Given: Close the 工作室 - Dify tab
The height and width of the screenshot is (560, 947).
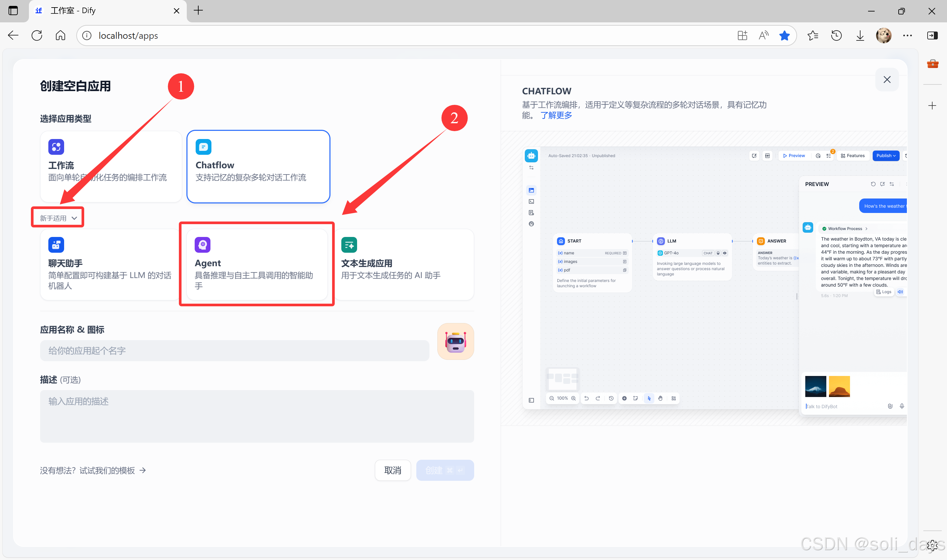Looking at the screenshot, I should [x=176, y=11].
